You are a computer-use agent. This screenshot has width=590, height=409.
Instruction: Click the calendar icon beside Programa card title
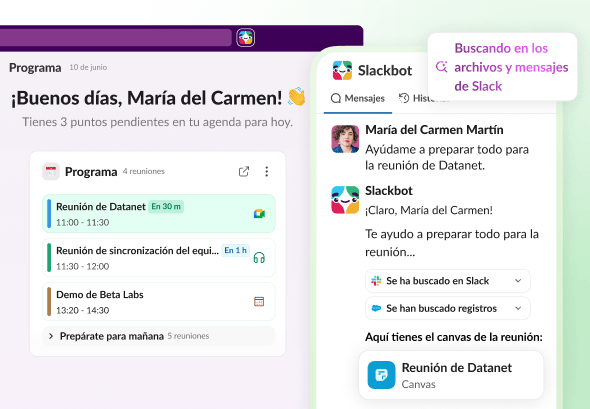(x=51, y=172)
